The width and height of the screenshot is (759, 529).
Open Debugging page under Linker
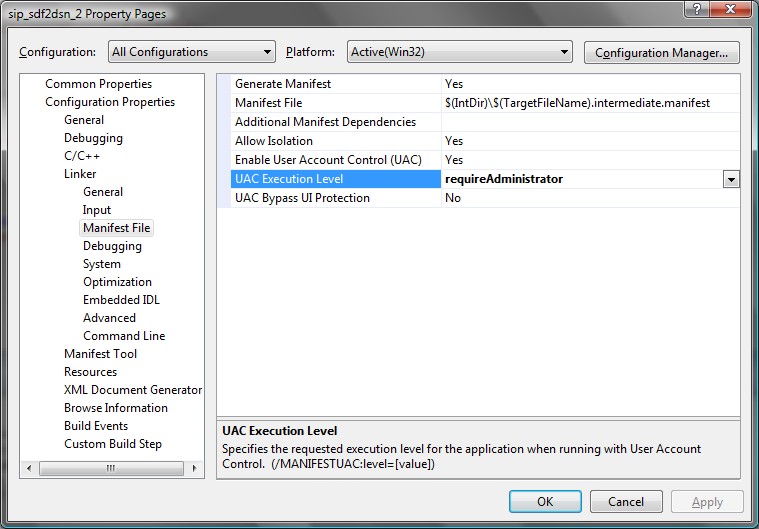tap(112, 246)
